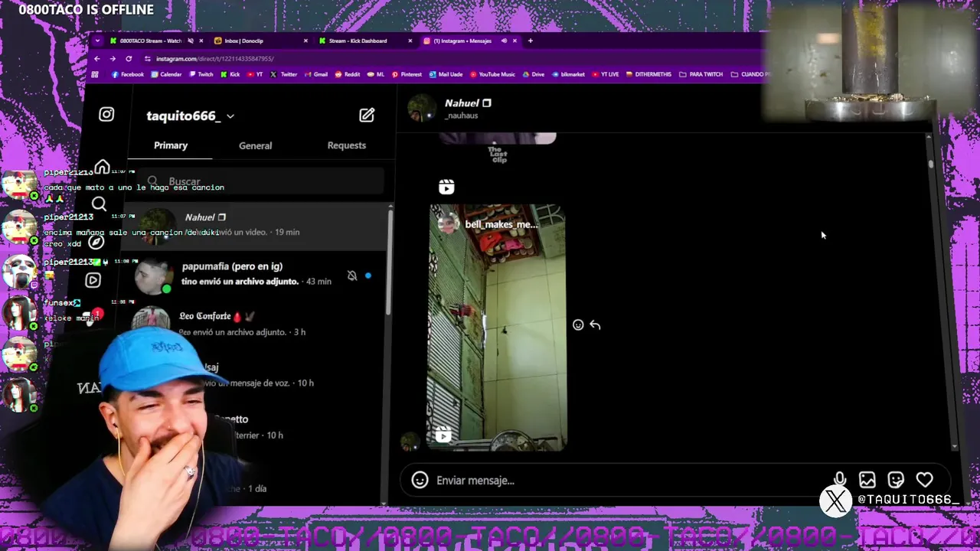Click the reel icon above shared video
This screenshot has height=551, width=980.
pos(446,187)
